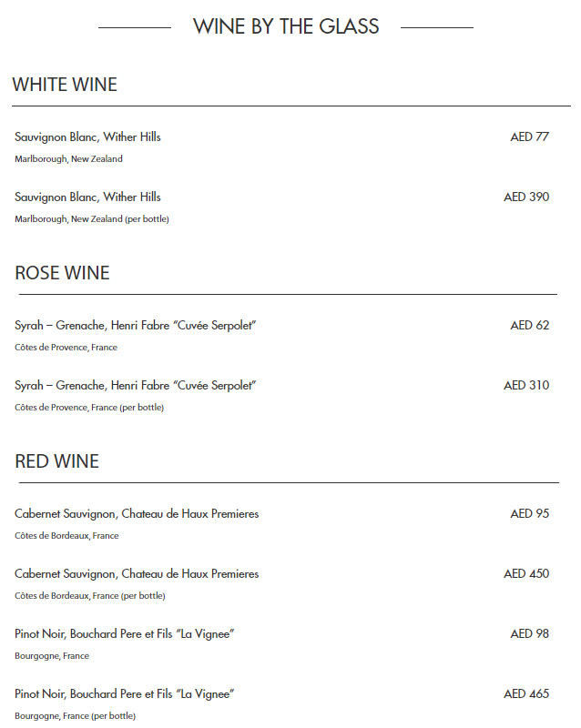Select Cabernet Sauvignon item priced AED 95
The image size is (581, 728).
[137, 514]
